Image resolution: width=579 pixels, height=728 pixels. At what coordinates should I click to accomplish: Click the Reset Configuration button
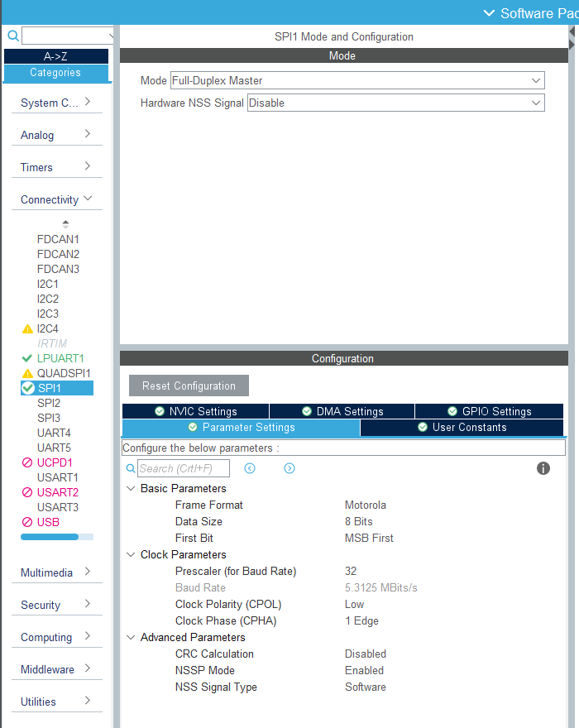click(x=189, y=386)
